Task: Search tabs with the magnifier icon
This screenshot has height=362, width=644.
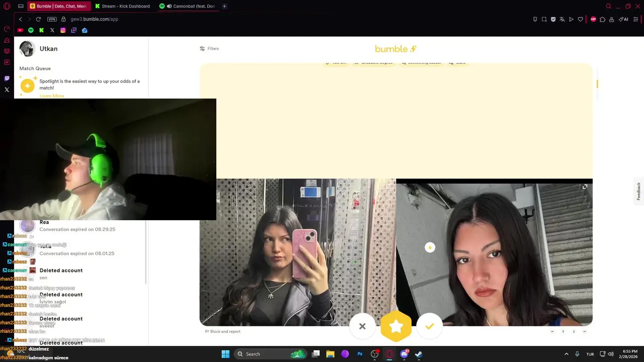Action: click(608, 6)
